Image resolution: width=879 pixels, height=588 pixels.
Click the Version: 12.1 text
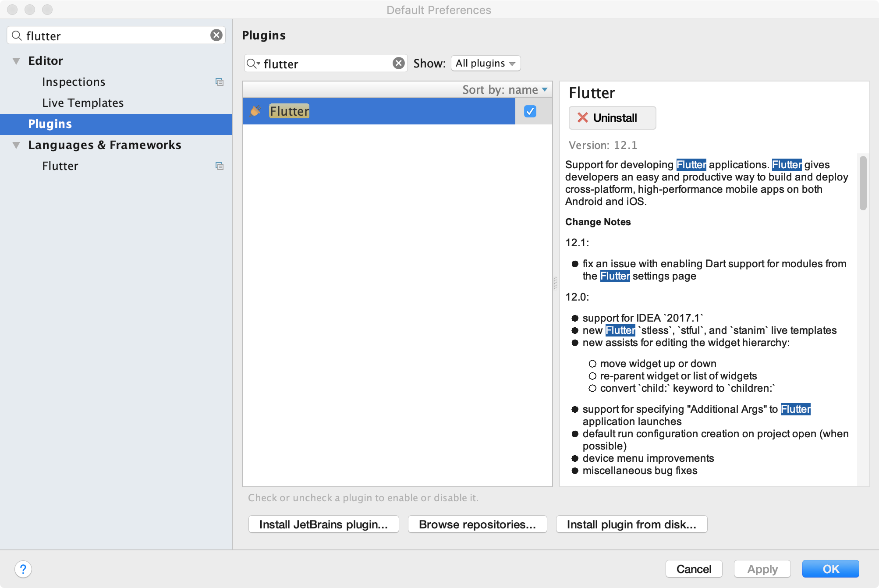tap(603, 145)
